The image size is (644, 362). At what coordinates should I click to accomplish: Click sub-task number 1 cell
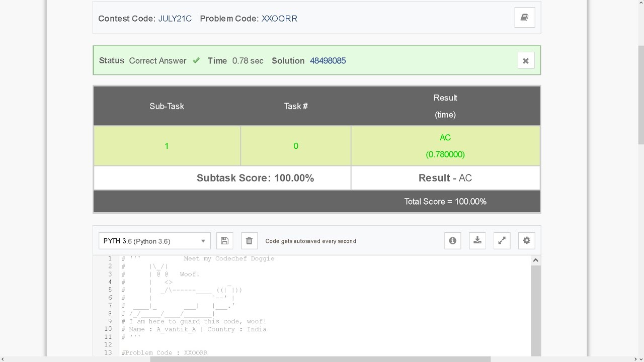click(x=167, y=146)
